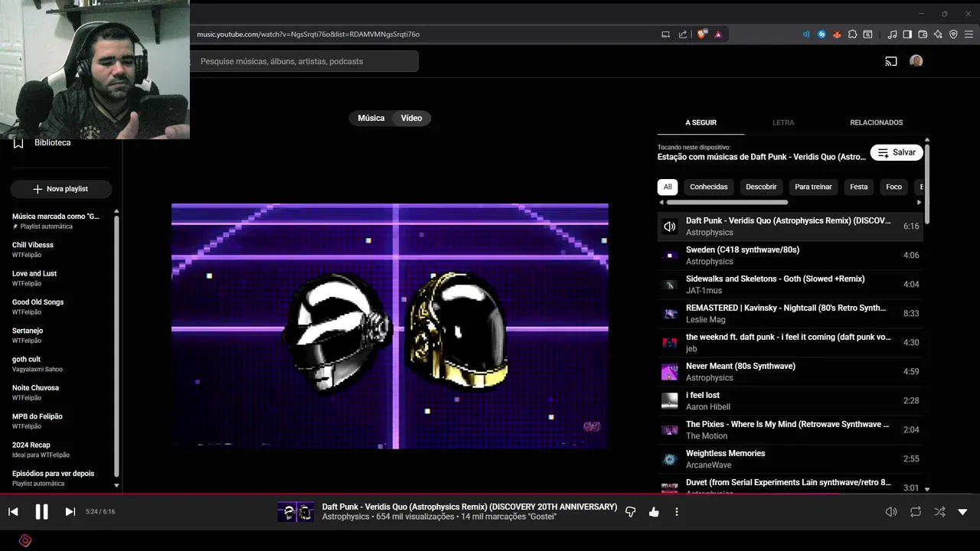Dislike the current song
980x551 pixels.
click(x=631, y=512)
